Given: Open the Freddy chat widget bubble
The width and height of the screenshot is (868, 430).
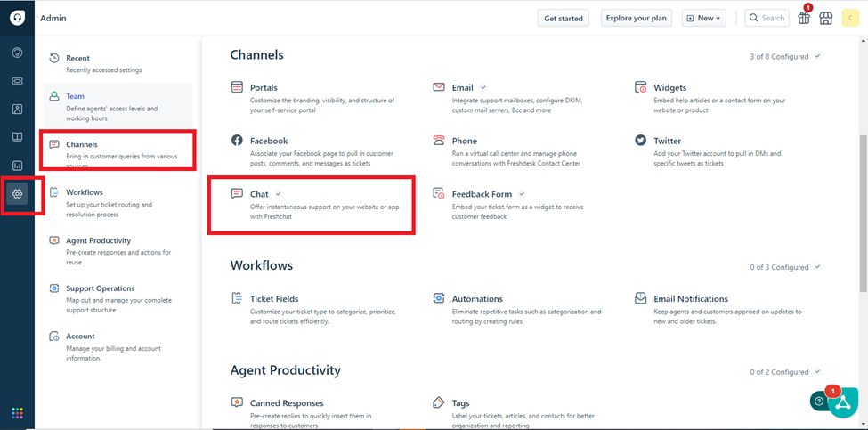Looking at the screenshot, I should coord(842,403).
